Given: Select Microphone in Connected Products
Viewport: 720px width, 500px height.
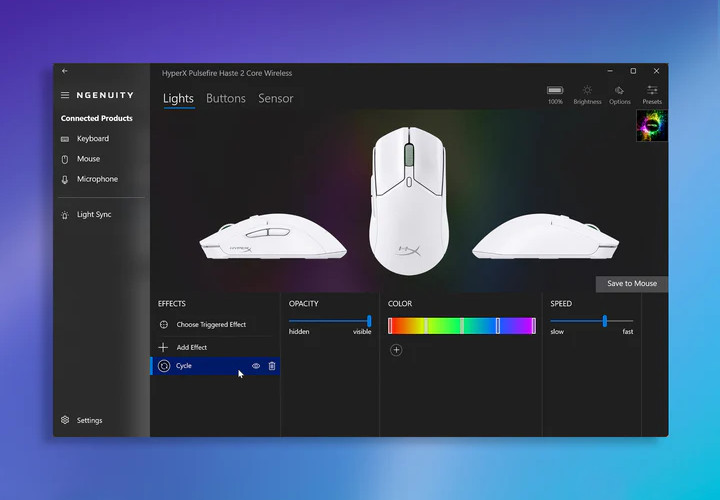Looking at the screenshot, I should (x=97, y=179).
